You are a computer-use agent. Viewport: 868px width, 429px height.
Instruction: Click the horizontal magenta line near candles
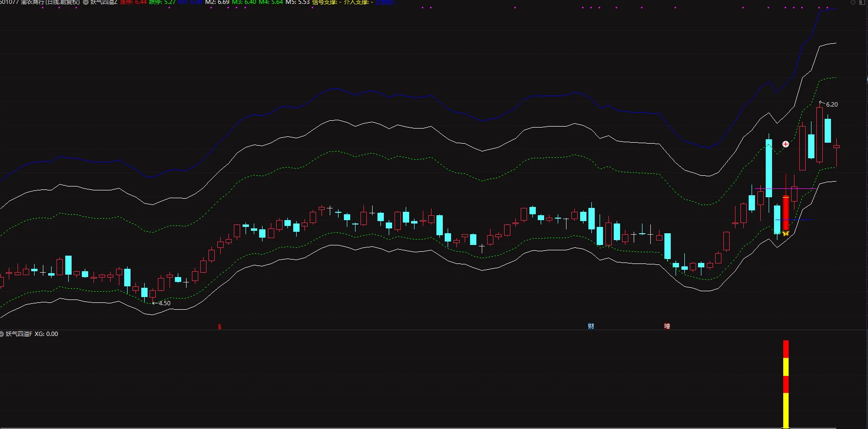coord(787,188)
